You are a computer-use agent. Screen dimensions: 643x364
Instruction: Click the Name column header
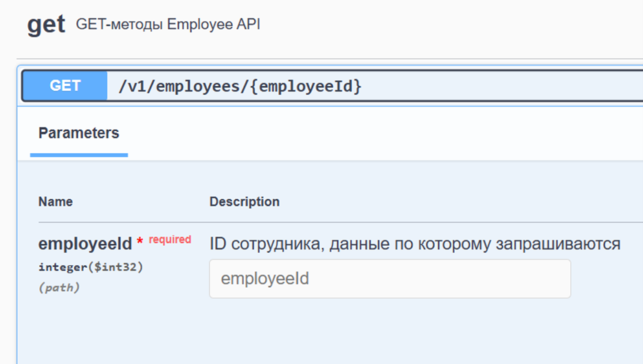56,202
